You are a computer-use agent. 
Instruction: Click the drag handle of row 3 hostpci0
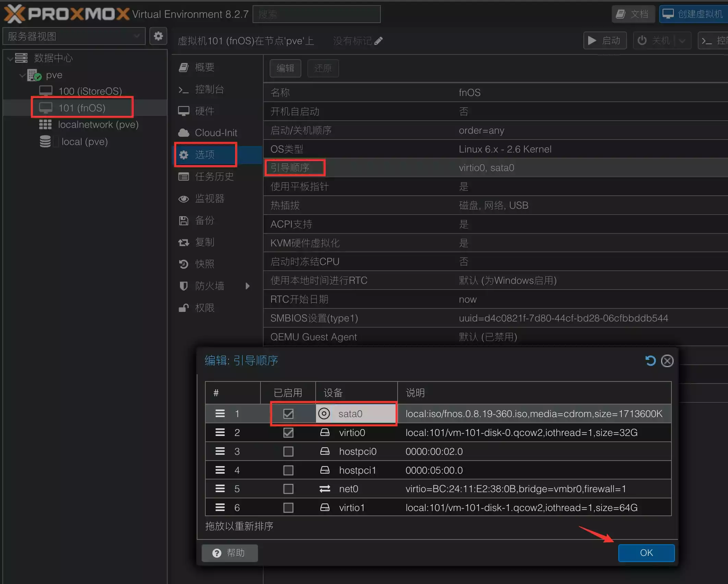tap(220, 451)
